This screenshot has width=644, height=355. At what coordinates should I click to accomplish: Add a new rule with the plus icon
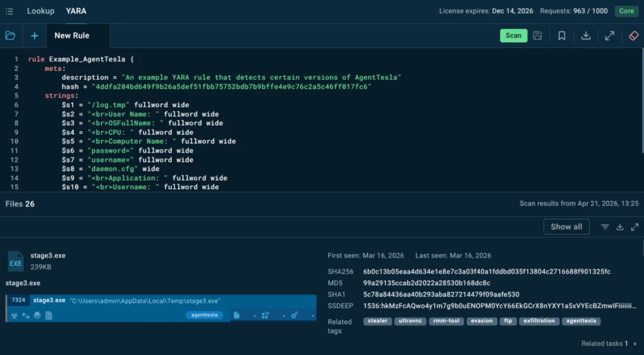(35, 36)
